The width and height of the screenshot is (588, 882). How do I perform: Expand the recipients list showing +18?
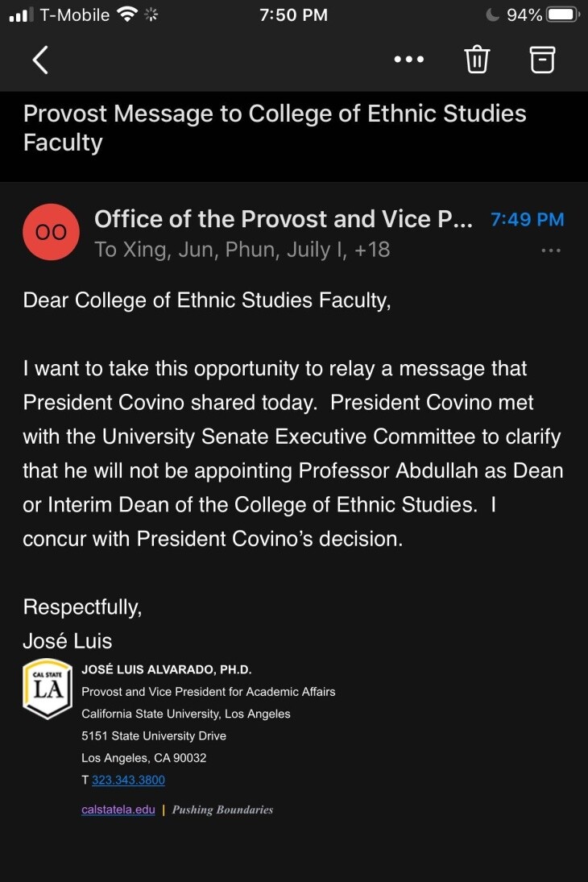pyautogui.click(x=371, y=250)
